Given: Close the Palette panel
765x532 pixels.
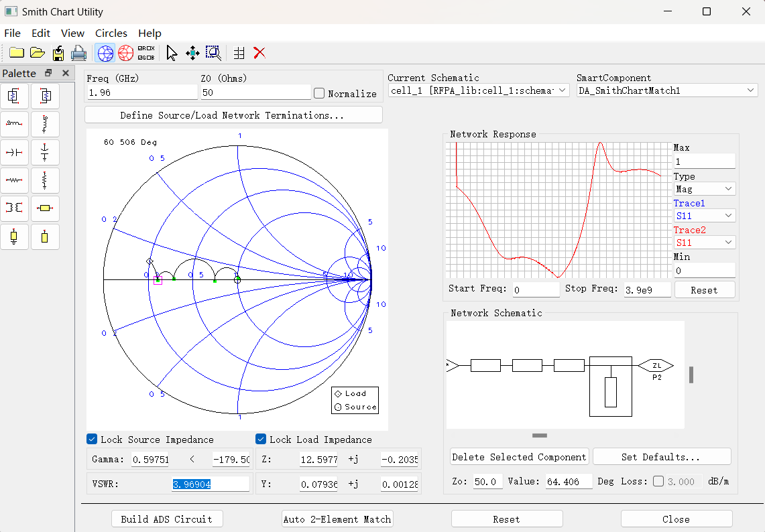Looking at the screenshot, I should point(66,73).
